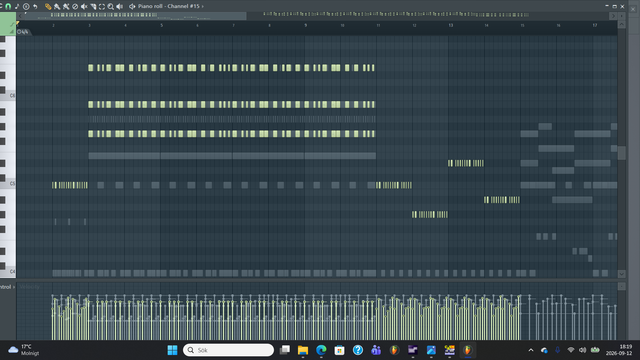Open small options arrow beside overview bar
This screenshot has height=360, width=640.
622,16
